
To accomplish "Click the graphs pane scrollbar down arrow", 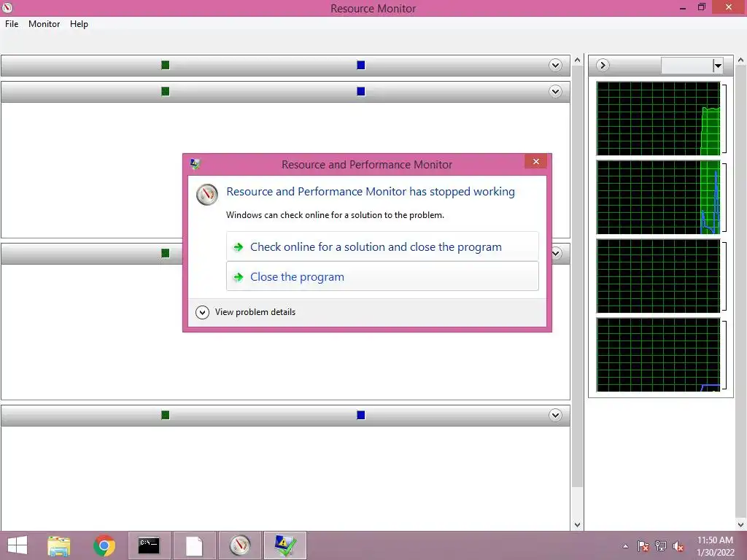I will 741,525.
